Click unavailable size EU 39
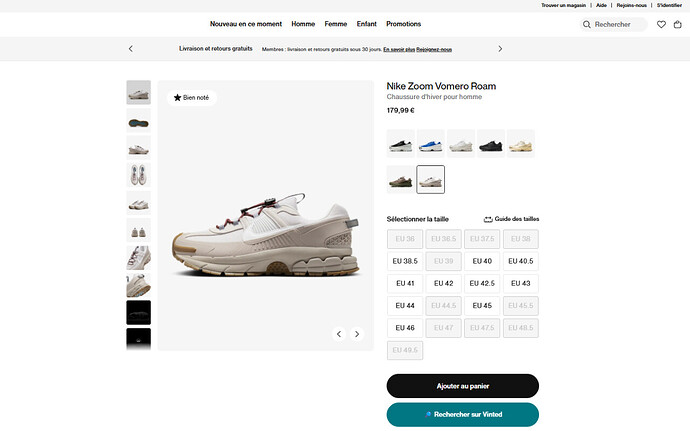This screenshot has height=431, width=690. pyautogui.click(x=444, y=262)
